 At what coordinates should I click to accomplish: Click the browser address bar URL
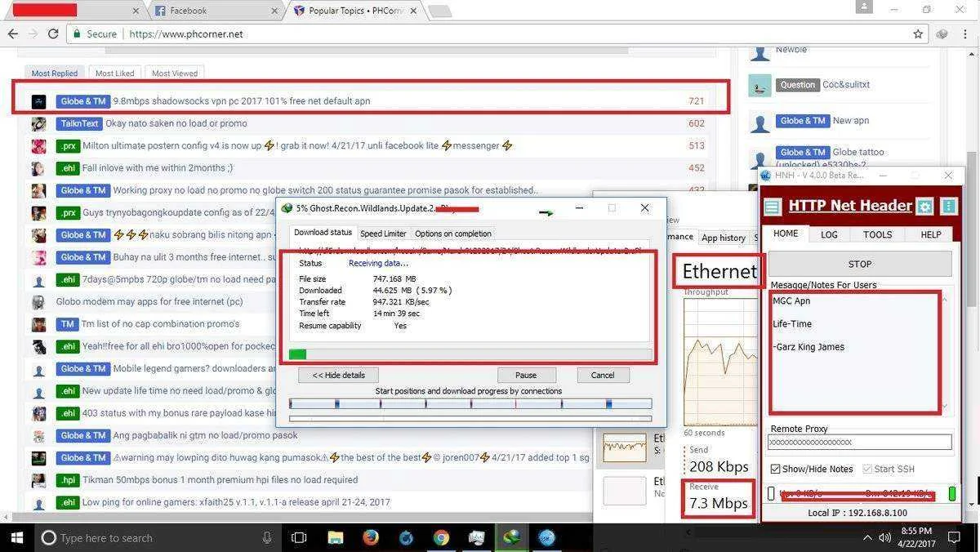(x=186, y=34)
